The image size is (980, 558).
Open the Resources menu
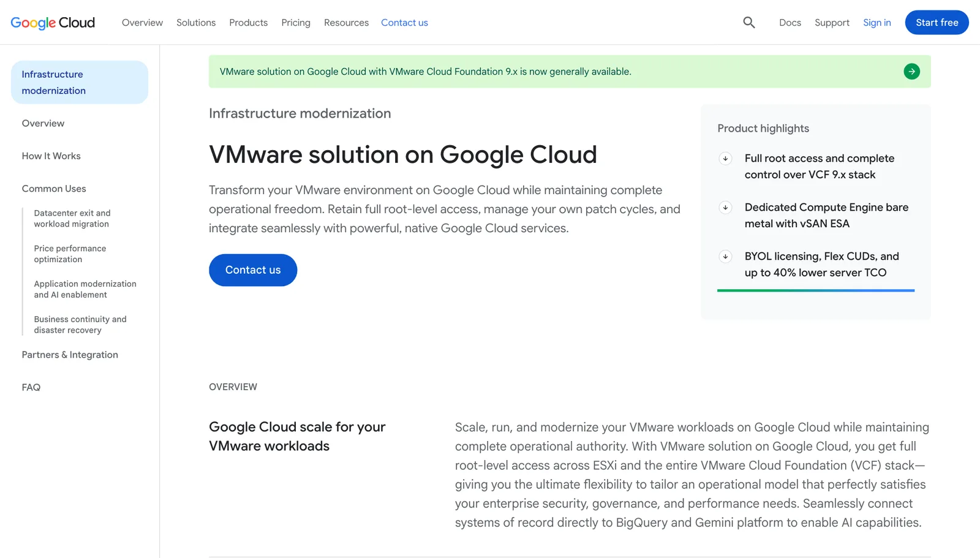tap(346, 23)
